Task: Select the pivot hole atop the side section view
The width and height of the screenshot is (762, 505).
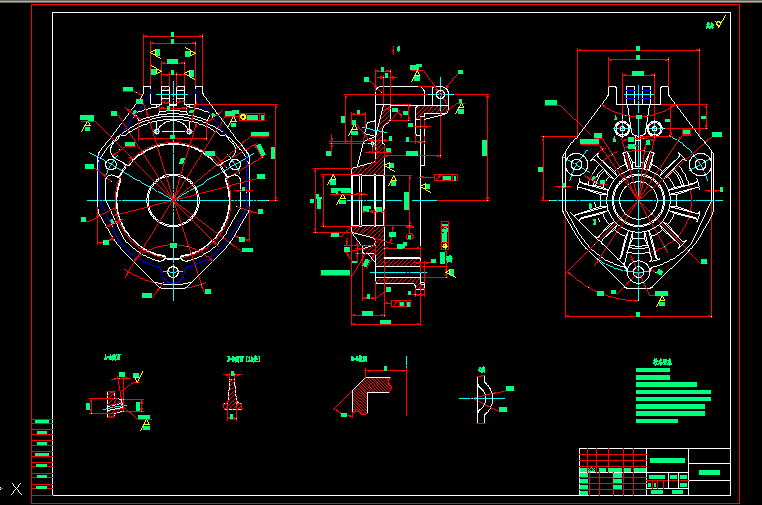Action: click(438, 96)
